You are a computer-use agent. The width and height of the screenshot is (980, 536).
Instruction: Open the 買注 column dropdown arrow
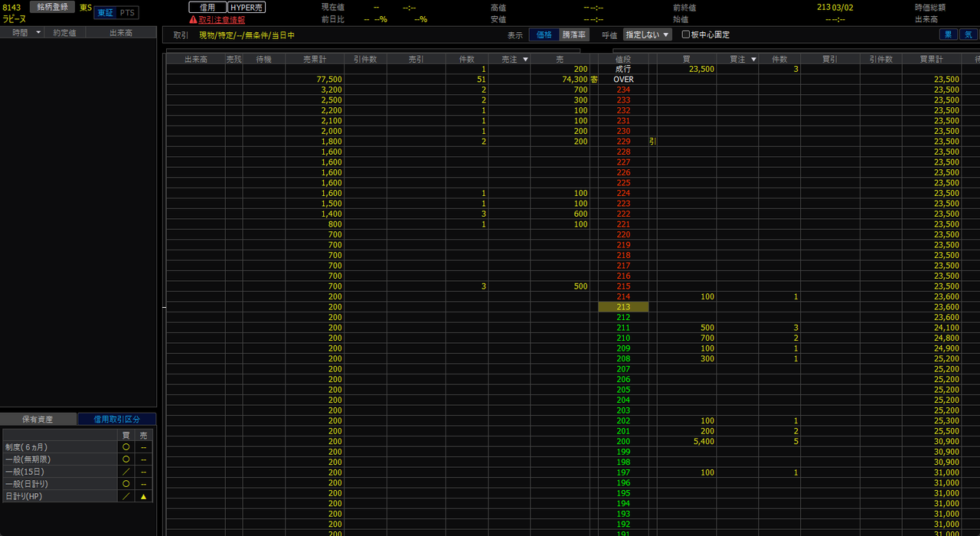(753, 59)
